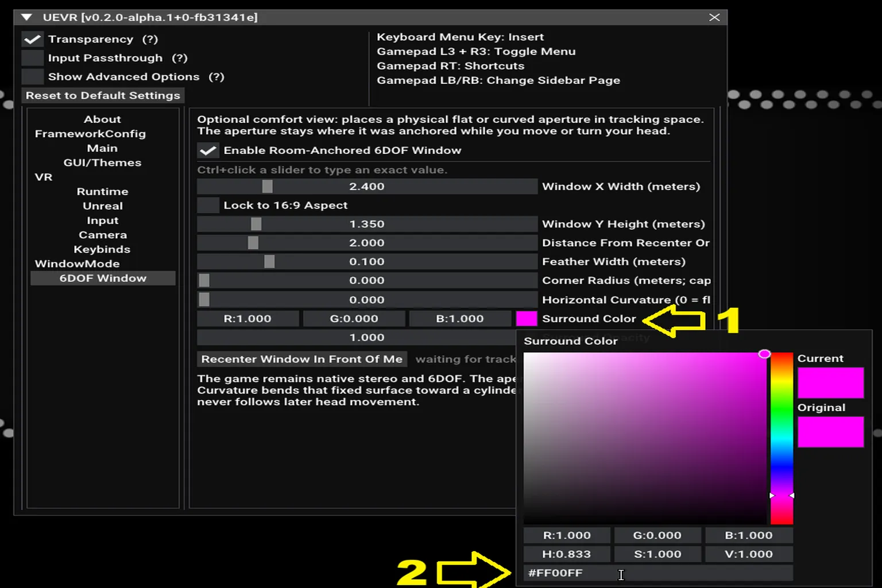Open the Camera sidebar page
882x588 pixels.
(102, 235)
